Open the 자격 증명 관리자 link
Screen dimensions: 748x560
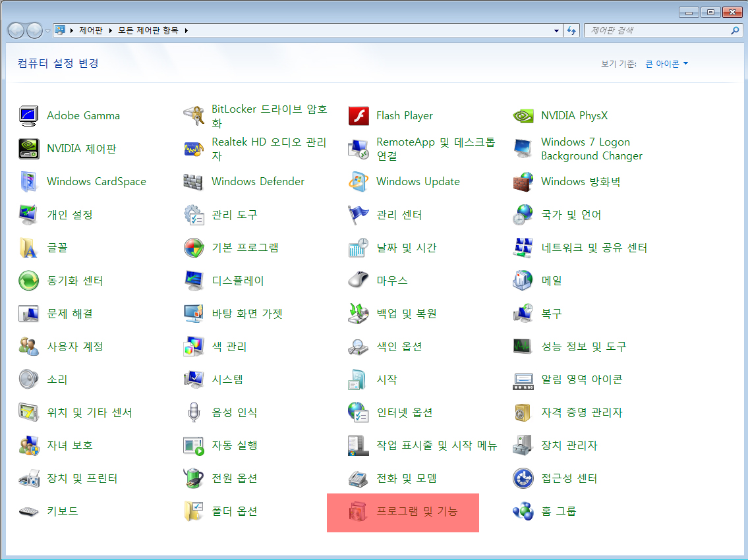581,412
